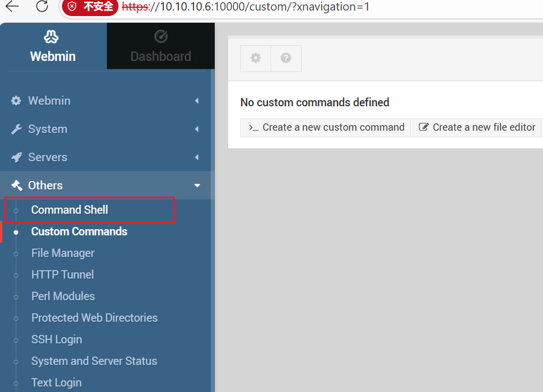543x392 pixels.
Task: Select Custom Commands in sidebar
Action: [79, 231]
